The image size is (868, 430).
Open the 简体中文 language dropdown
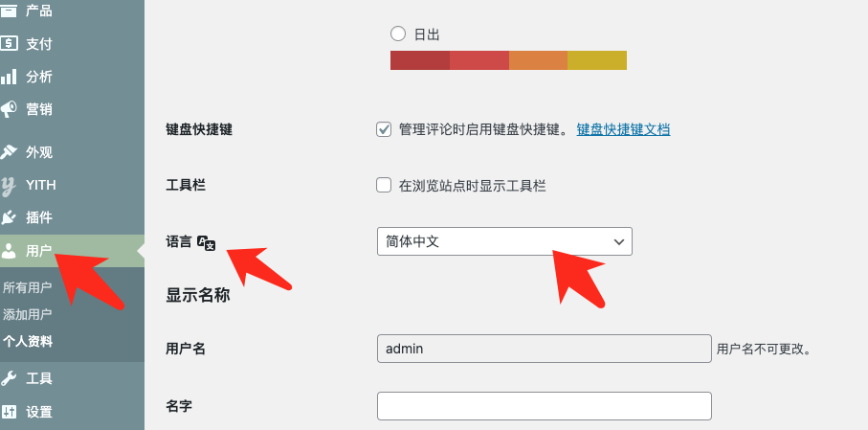coord(504,242)
